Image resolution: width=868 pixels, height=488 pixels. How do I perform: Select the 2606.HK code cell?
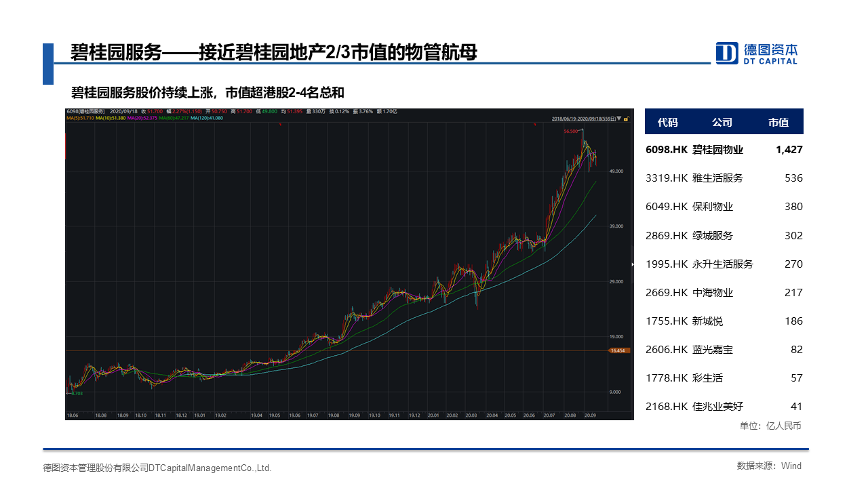click(667, 350)
